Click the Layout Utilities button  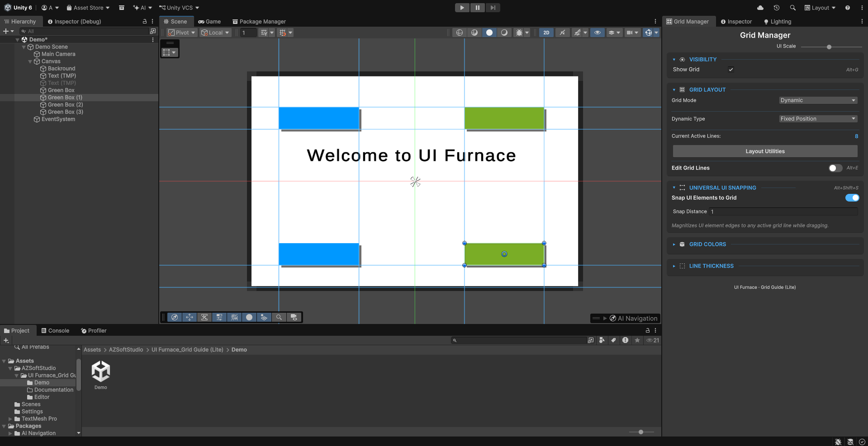tap(765, 151)
